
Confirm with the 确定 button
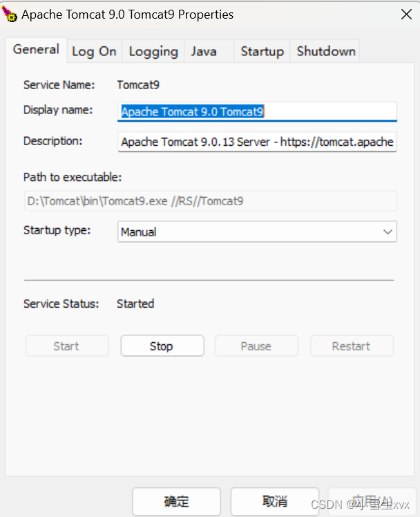[x=177, y=502]
